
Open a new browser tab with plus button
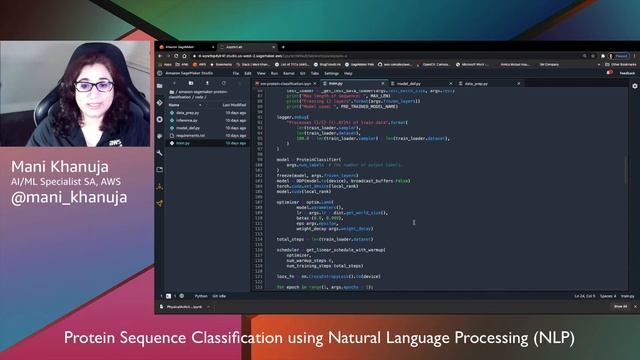[x=283, y=47]
